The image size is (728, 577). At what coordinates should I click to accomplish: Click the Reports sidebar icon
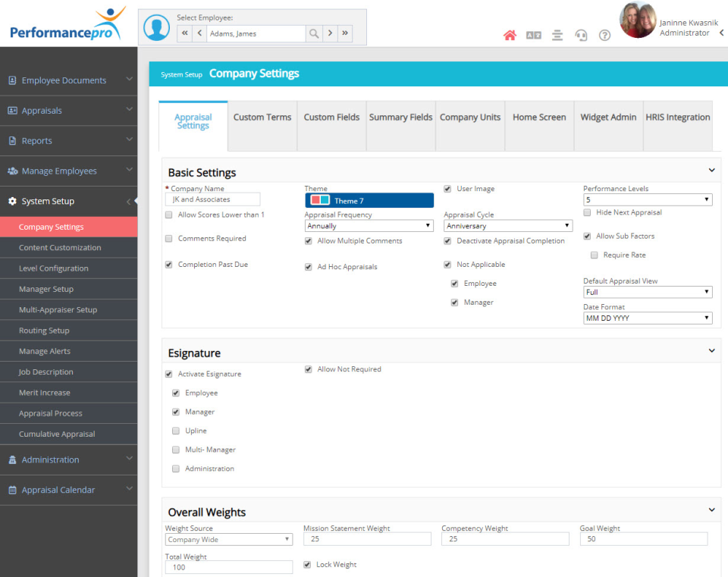click(x=13, y=141)
